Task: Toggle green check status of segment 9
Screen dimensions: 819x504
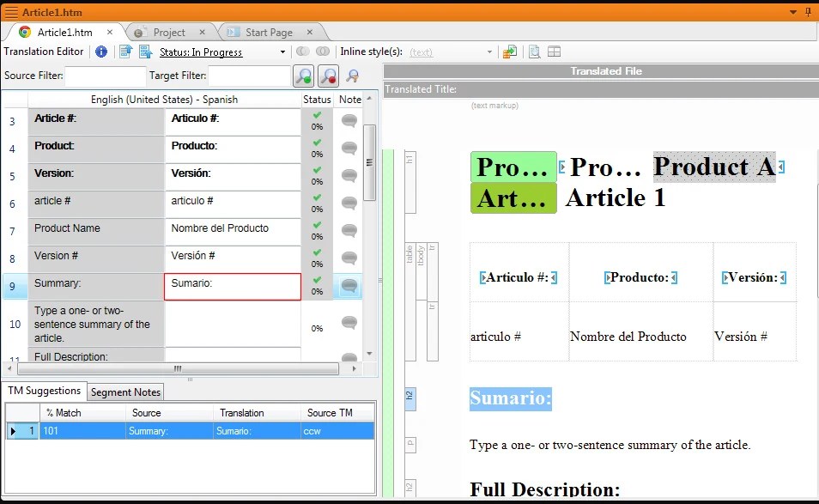Action: 317,280
